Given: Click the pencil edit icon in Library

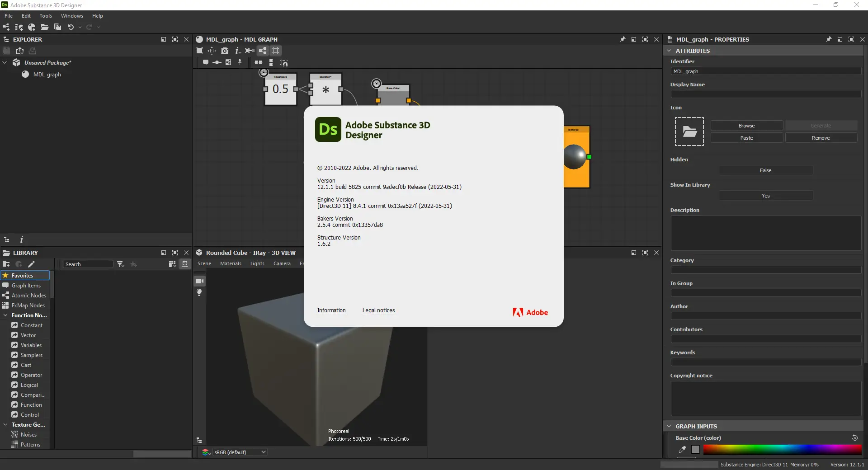Looking at the screenshot, I should 31,264.
